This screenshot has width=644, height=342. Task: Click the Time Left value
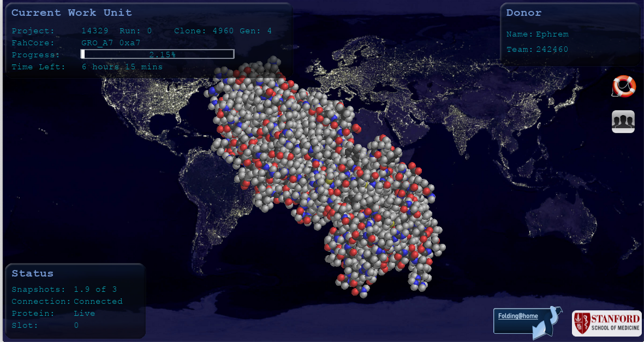pos(122,67)
